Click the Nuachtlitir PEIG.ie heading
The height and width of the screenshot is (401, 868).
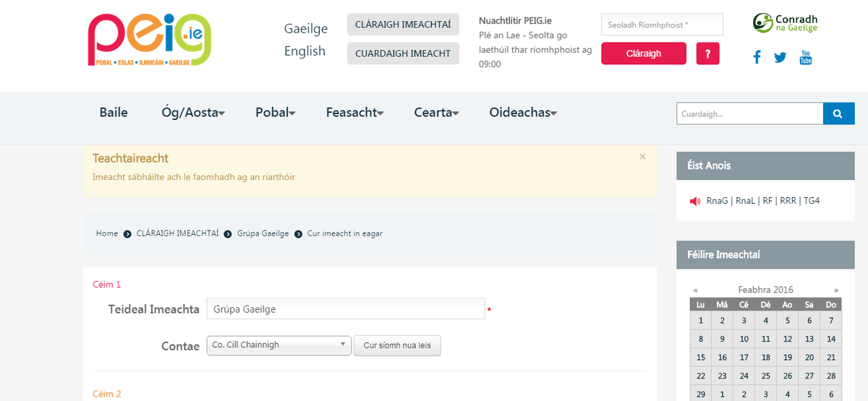[515, 21]
